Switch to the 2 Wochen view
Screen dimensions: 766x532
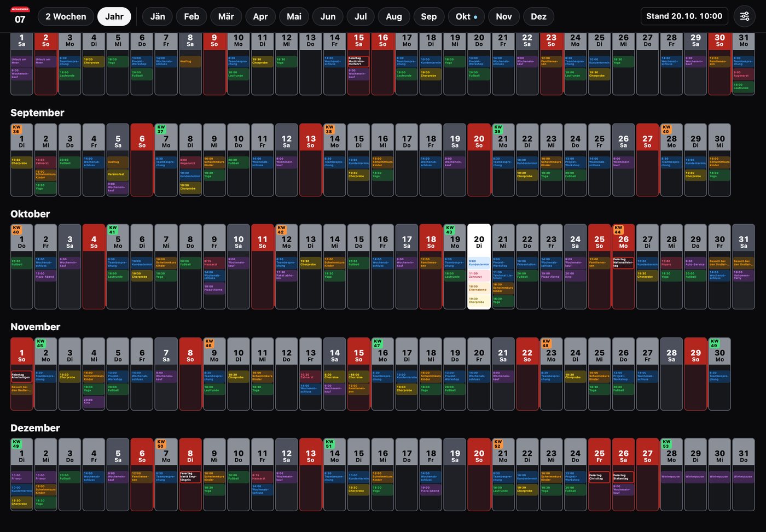pos(66,16)
